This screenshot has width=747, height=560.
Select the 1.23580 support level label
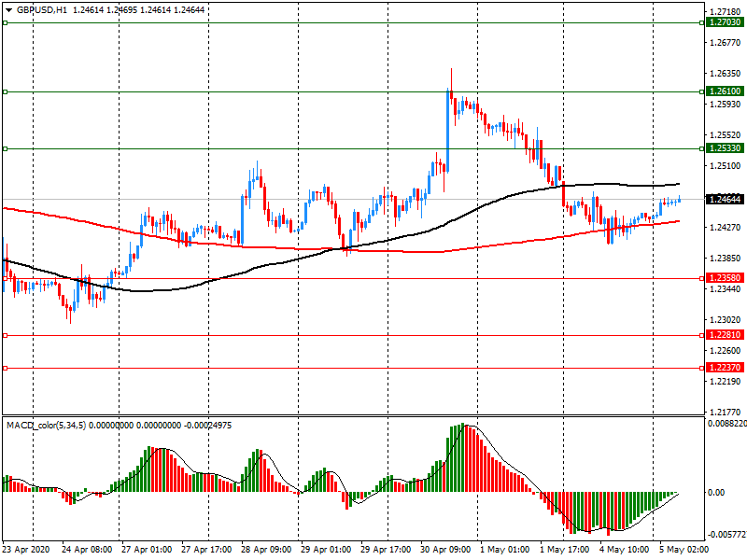point(725,277)
